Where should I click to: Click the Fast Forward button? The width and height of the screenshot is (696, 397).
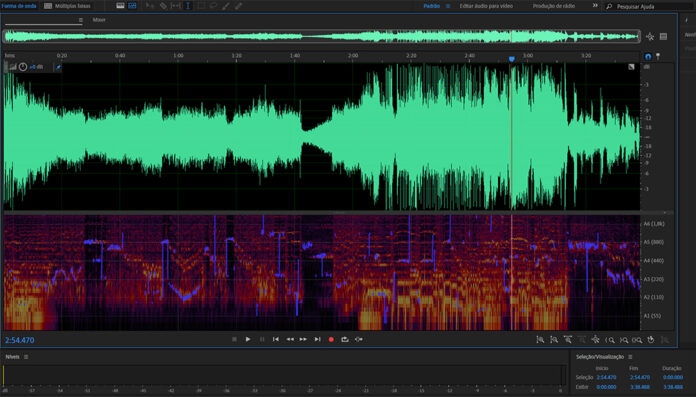tap(303, 339)
